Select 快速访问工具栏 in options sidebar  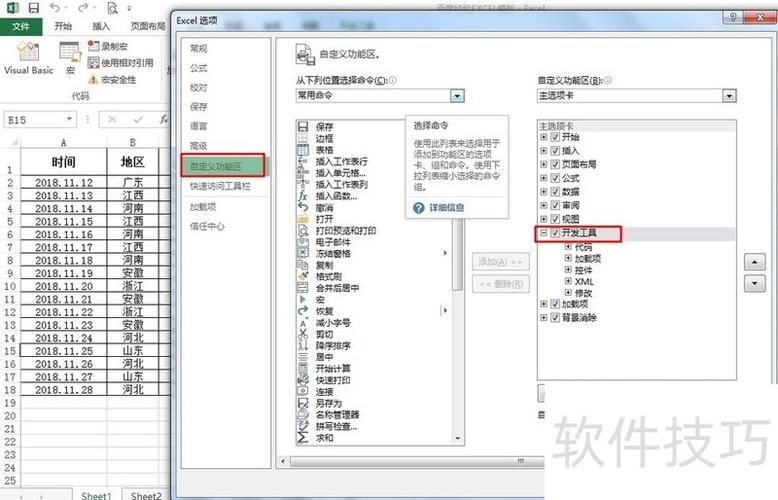(220, 186)
